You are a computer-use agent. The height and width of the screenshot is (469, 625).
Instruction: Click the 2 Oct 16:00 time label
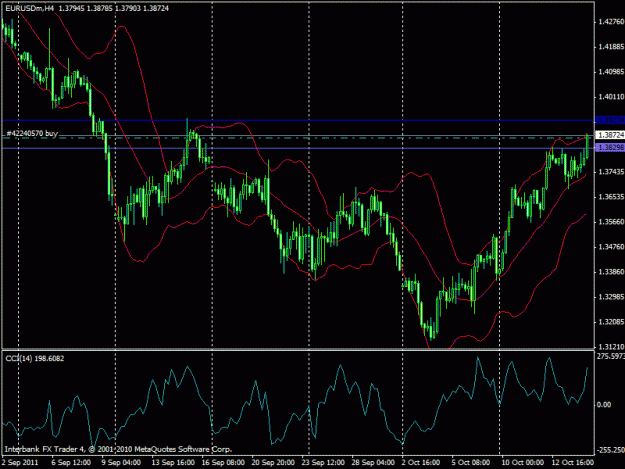[421, 462]
